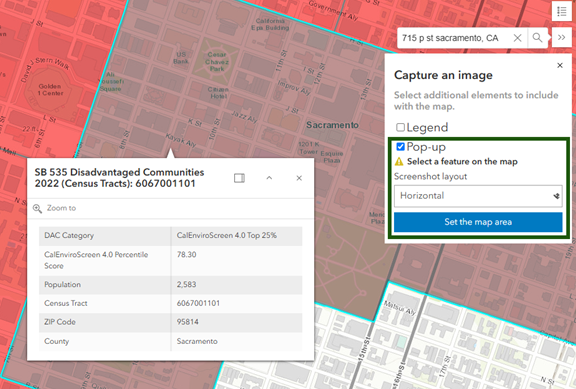Collapse the toolbar with double chevron
The height and width of the screenshot is (389, 576).
click(561, 38)
